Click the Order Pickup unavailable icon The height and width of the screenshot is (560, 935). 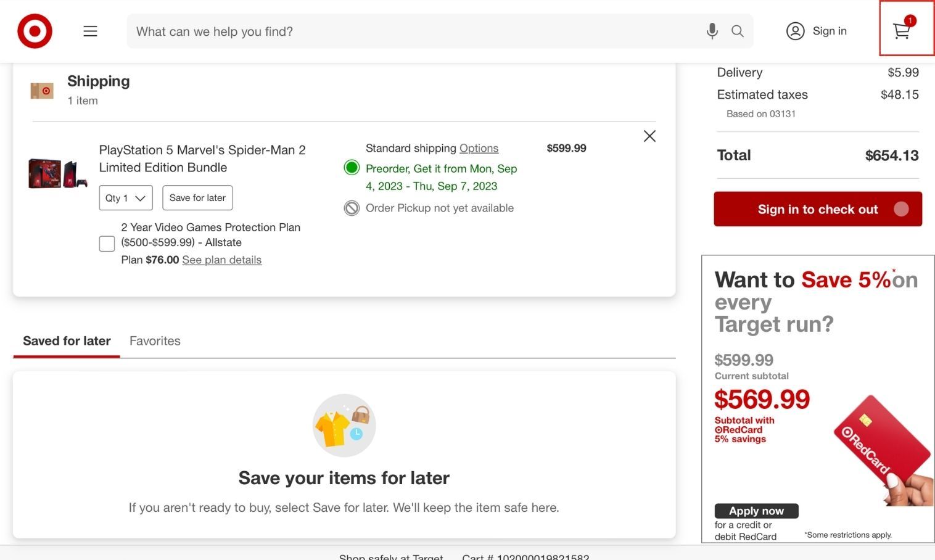(352, 208)
